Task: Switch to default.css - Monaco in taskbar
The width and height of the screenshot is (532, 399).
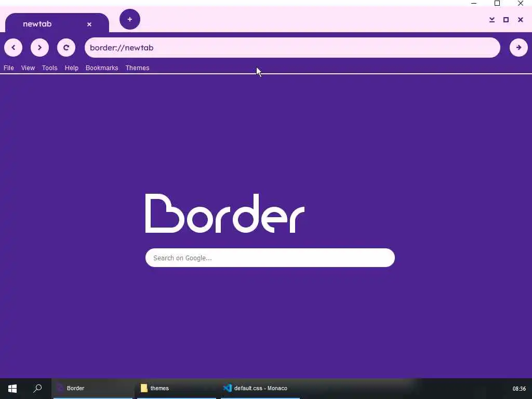Action: [260, 389]
